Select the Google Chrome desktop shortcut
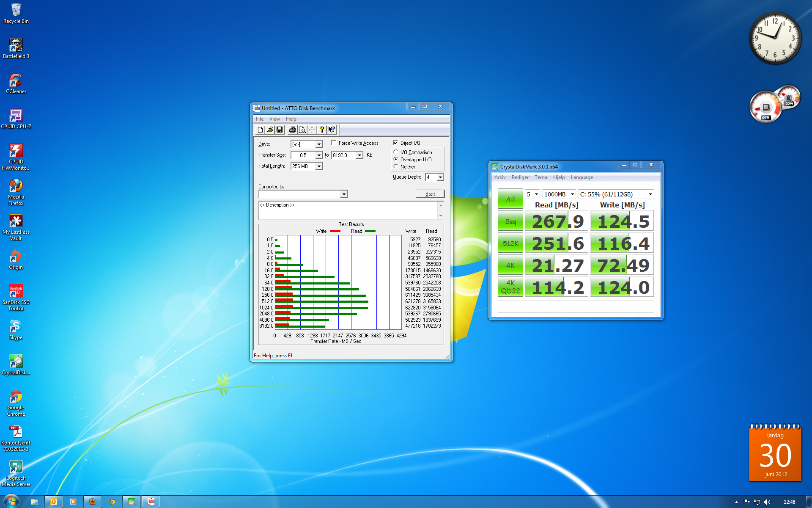This screenshot has width=812, height=508. tap(16, 403)
